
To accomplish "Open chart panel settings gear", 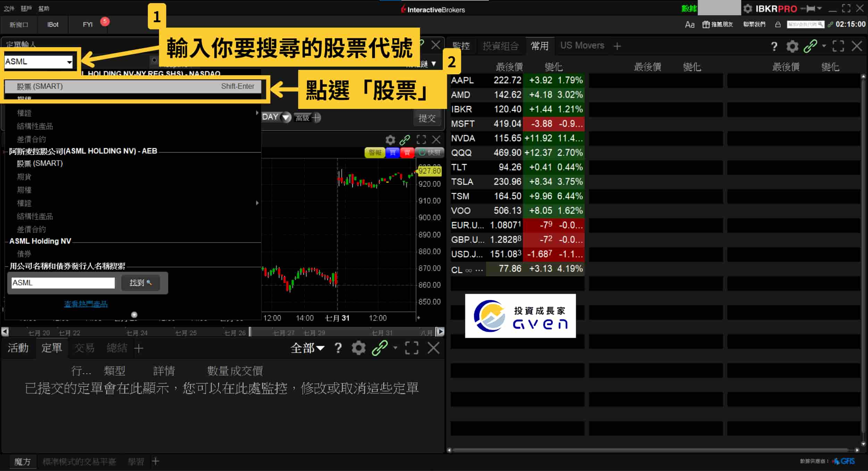I will pos(390,140).
